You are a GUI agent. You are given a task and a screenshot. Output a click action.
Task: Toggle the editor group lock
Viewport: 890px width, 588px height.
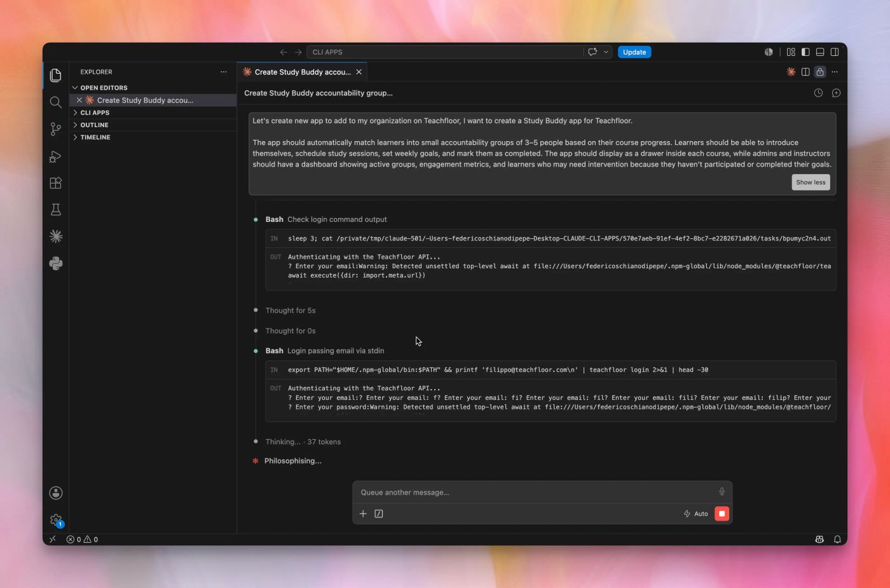820,72
